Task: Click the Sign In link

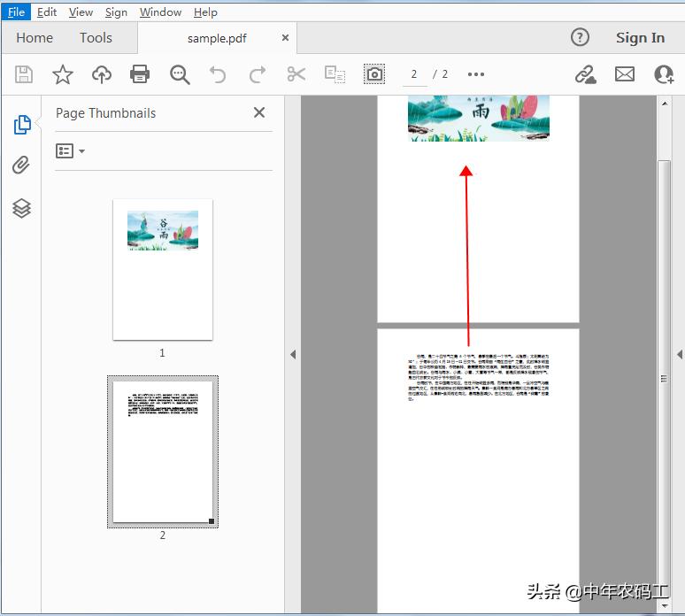Action: coord(640,37)
